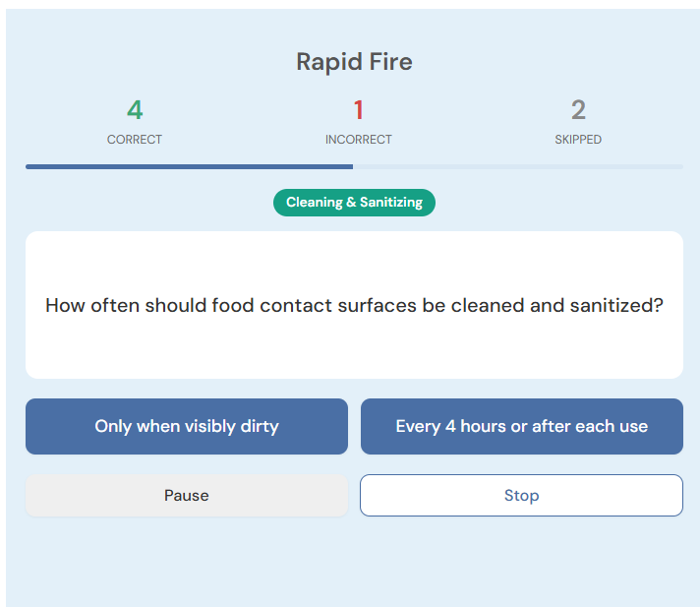Click the quiz progress bar
This screenshot has height=607, width=700.
(x=354, y=166)
